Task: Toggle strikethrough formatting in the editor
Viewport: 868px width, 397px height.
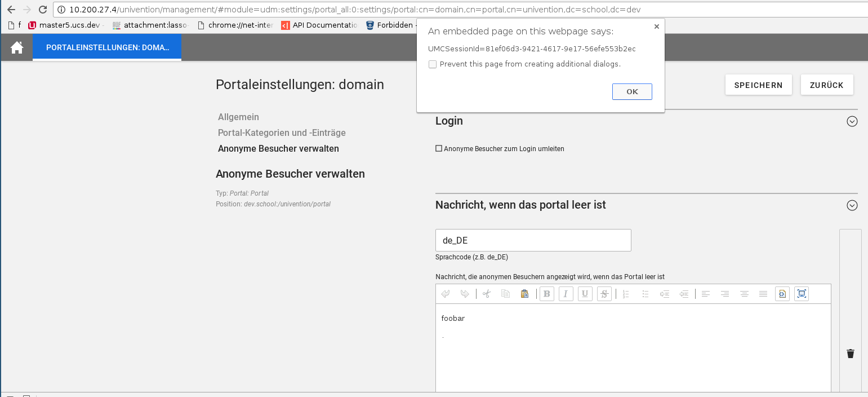Action: coord(604,294)
